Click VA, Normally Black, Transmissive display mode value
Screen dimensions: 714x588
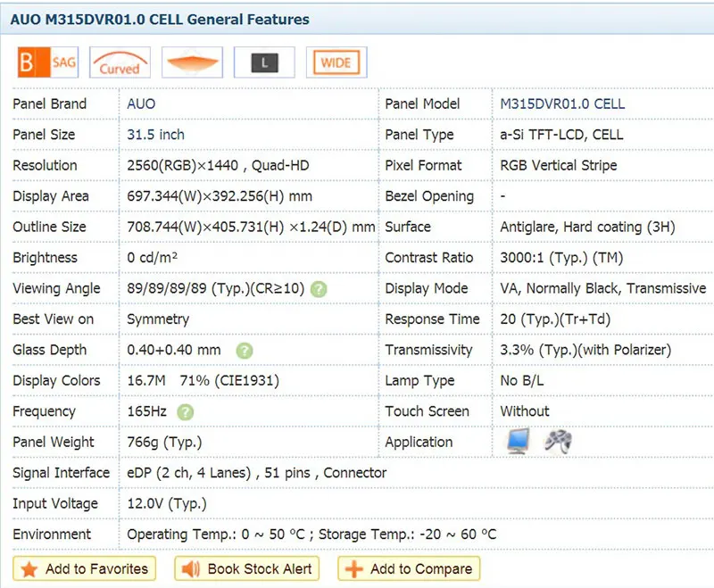pyautogui.click(x=603, y=288)
